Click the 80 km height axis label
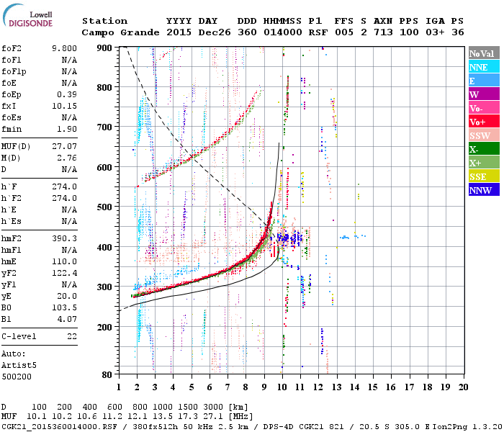Image resolution: width=504 pixels, height=432 pixels. pyautogui.click(x=107, y=374)
